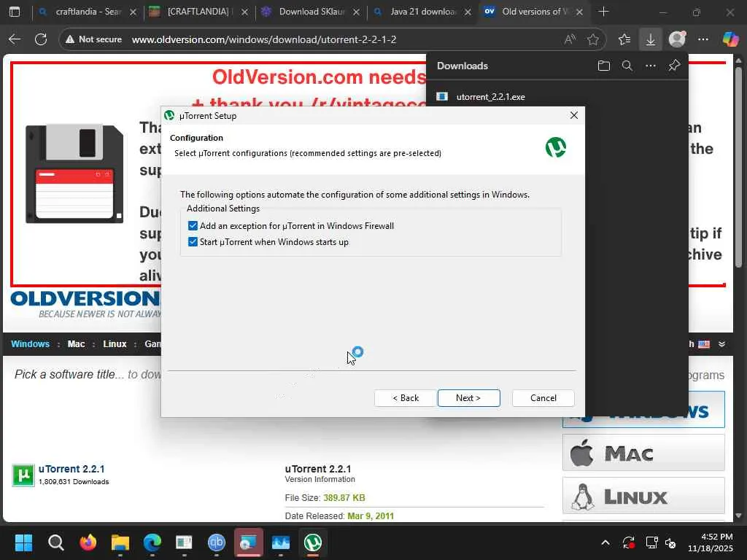The image size is (747, 560).
Task: Add this page to favorites star
Action: pyautogui.click(x=592, y=39)
